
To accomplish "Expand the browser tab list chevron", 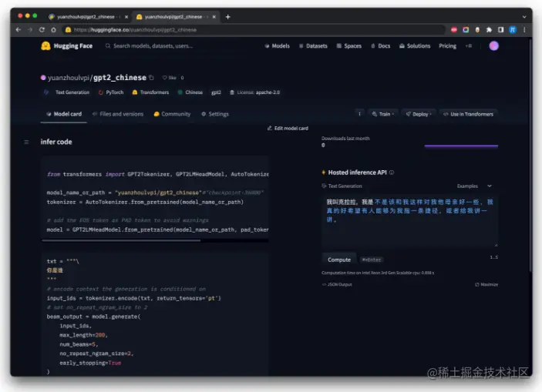I will coord(524,17).
